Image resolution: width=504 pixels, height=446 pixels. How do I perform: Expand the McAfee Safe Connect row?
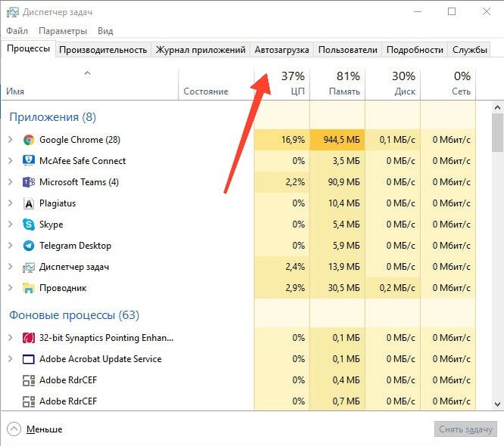tap(11, 161)
